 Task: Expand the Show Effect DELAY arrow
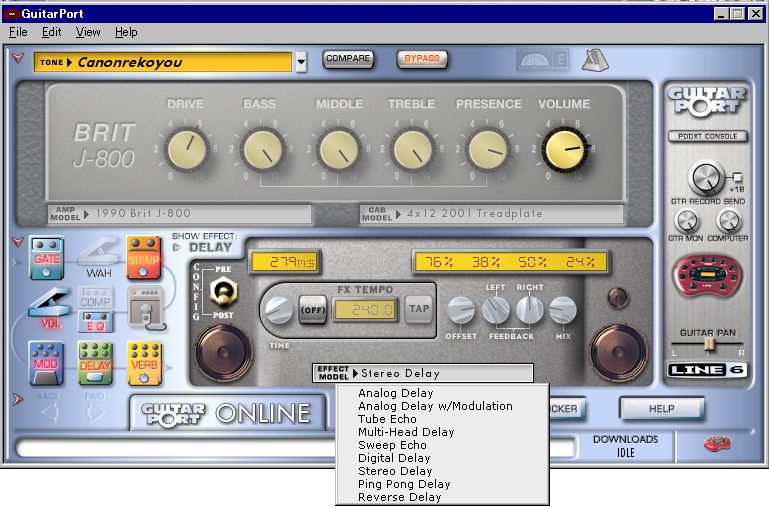177,248
